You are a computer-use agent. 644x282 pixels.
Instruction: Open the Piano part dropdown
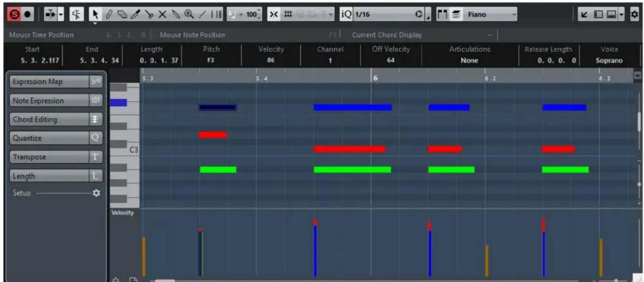point(490,14)
